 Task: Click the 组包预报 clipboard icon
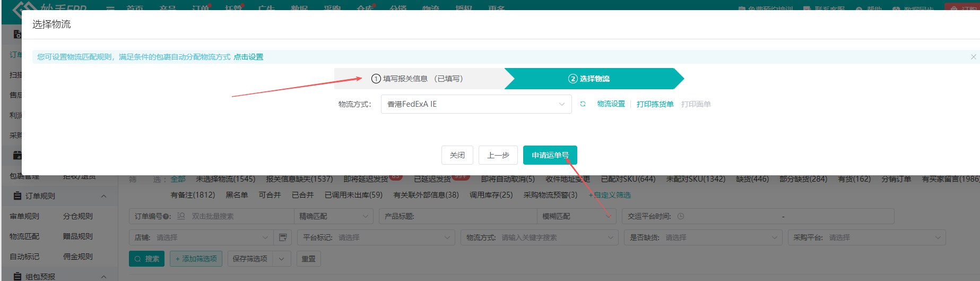pyautogui.click(x=17, y=277)
